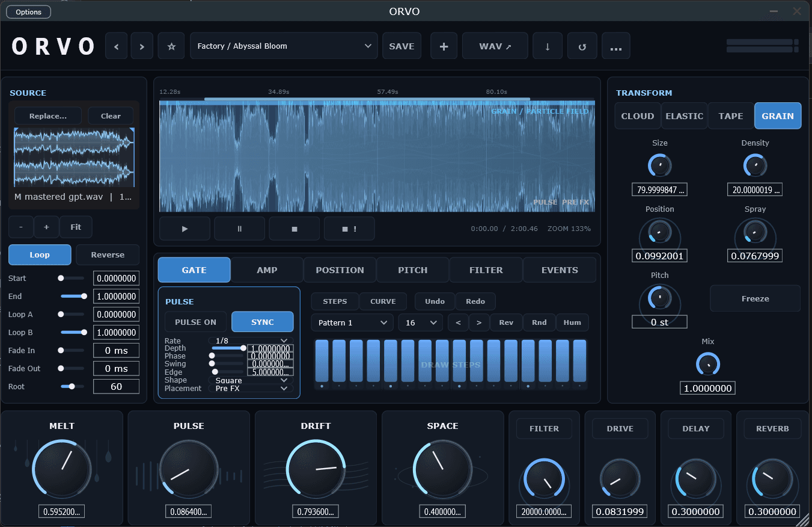The width and height of the screenshot is (812, 527).
Task: Click the Reverb amount knob
Action: pyautogui.click(x=772, y=479)
